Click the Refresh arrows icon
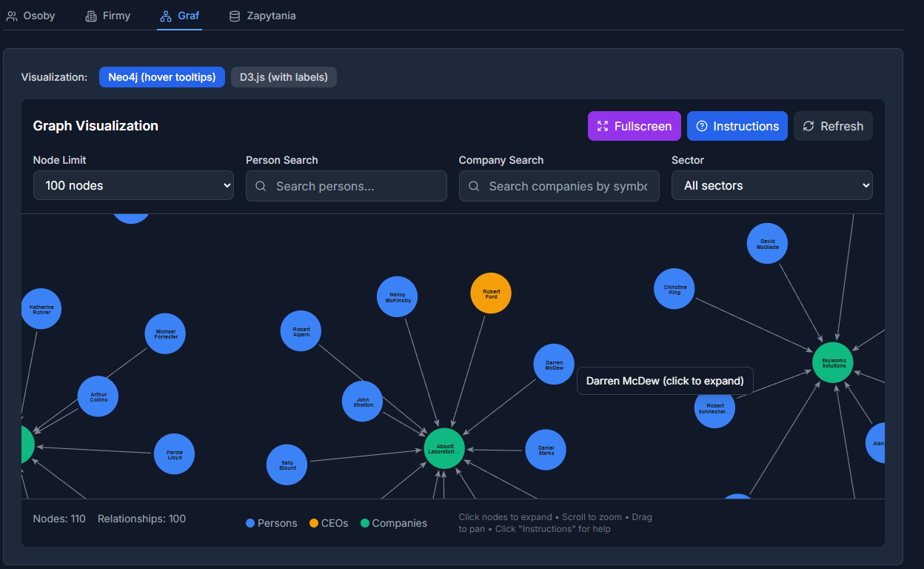The height and width of the screenshot is (569, 924). tap(808, 126)
